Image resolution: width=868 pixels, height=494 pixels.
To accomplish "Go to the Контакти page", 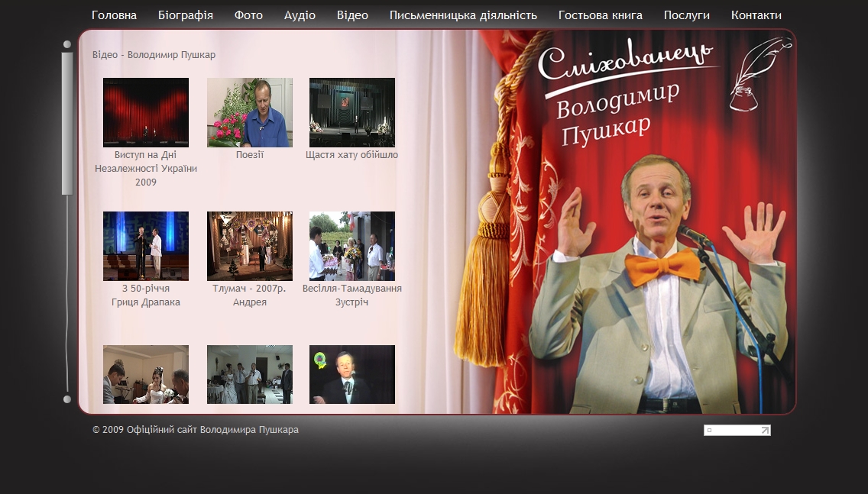I will (x=756, y=15).
